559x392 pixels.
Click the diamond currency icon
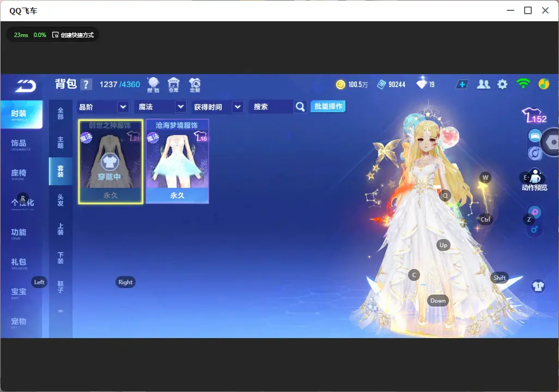pyautogui.click(x=422, y=84)
